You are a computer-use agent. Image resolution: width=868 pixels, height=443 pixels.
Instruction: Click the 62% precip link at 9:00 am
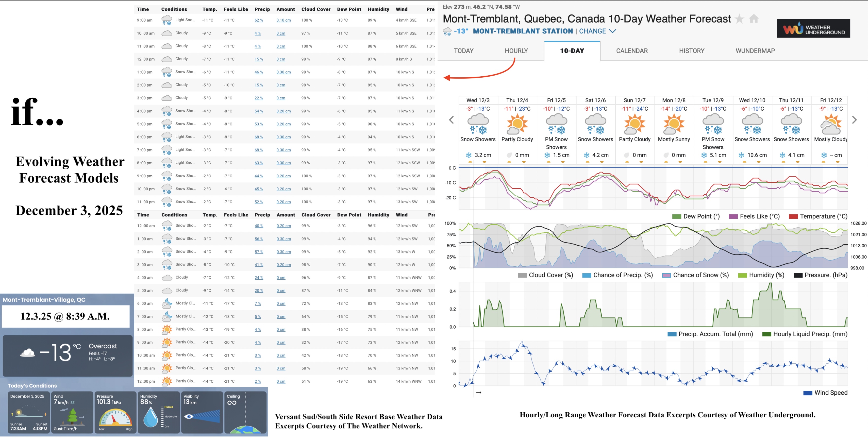click(x=259, y=20)
